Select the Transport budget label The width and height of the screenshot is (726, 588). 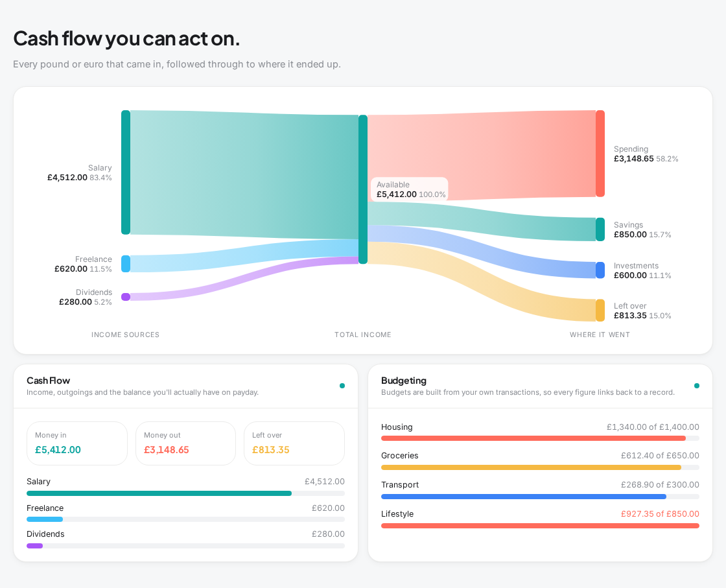399,485
